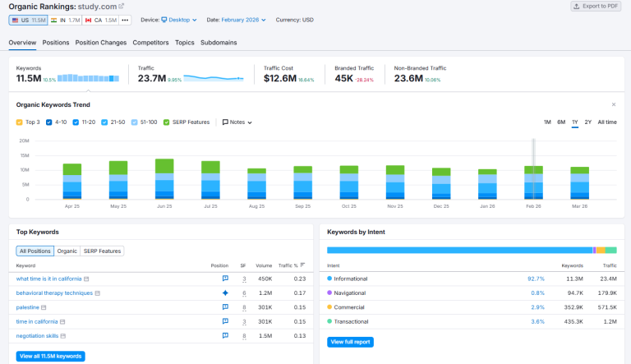The image size is (631, 364).
Task: Open the Device Desktop dropdown
Action: (178, 20)
